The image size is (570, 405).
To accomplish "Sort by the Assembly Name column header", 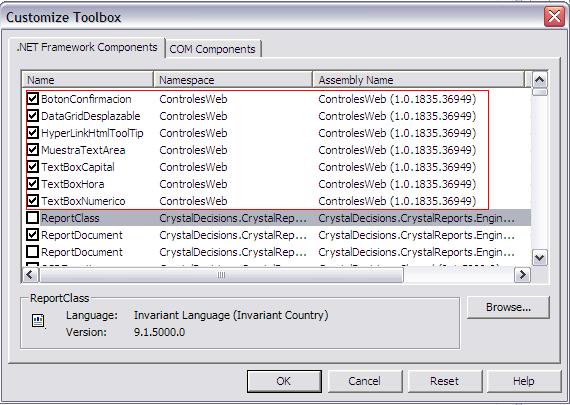I will coord(419,80).
